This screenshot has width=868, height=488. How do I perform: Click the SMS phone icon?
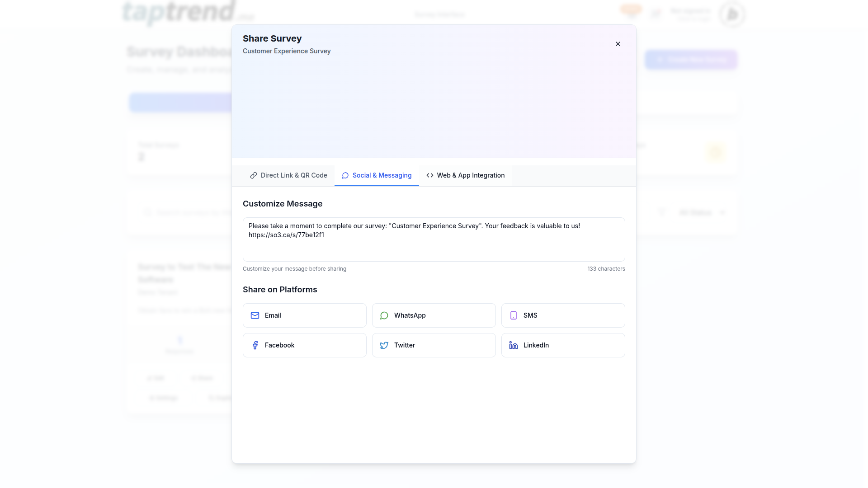514,315
